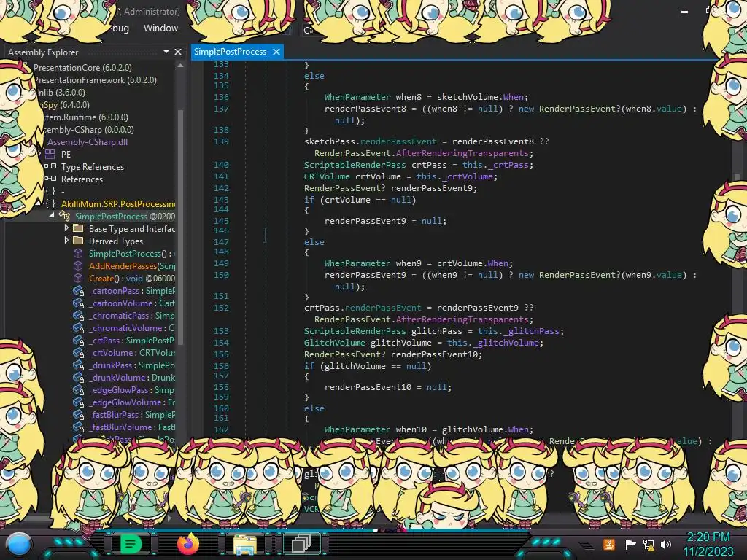Viewport: 747px width, 560px height.
Task: Open the taskbar clock showing 2:20 PM
Action: 708,544
